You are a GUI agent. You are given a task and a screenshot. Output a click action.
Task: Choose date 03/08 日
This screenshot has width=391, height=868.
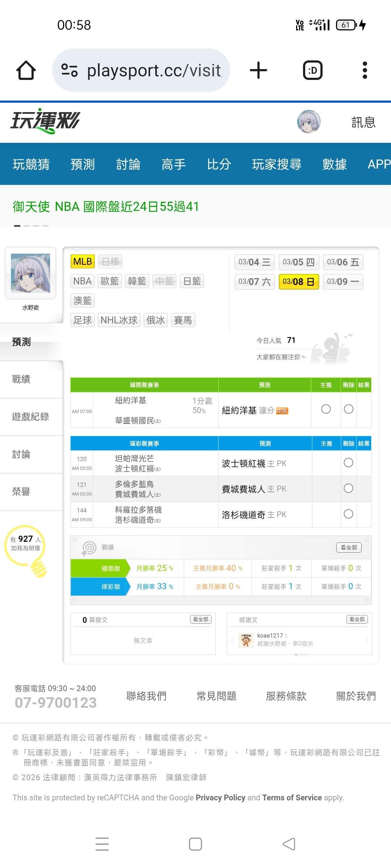299,282
